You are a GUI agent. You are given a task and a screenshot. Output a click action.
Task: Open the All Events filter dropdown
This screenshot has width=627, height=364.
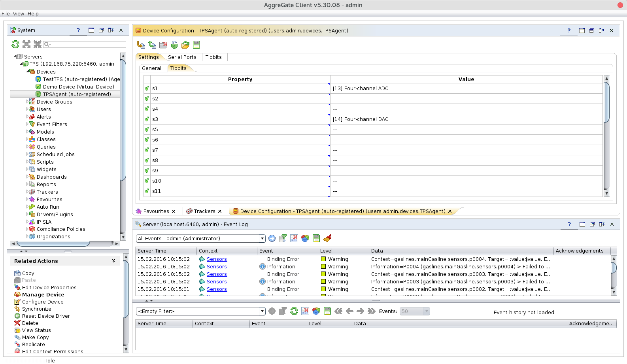[x=262, y=238]
